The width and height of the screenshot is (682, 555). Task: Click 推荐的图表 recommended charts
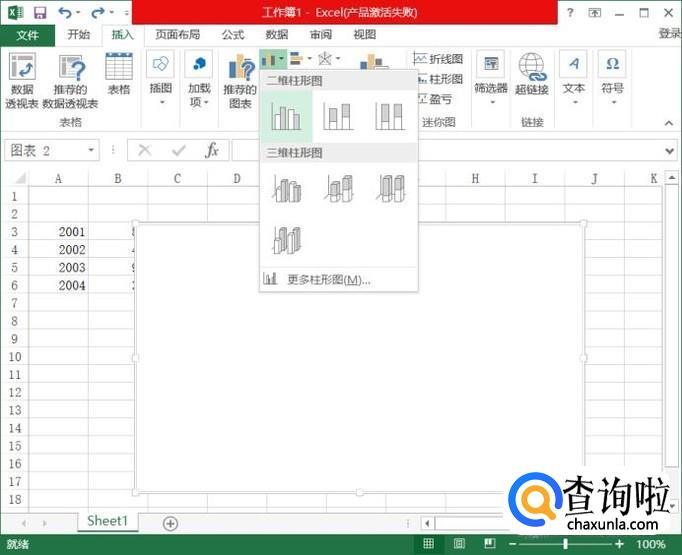tap(240, 81)
